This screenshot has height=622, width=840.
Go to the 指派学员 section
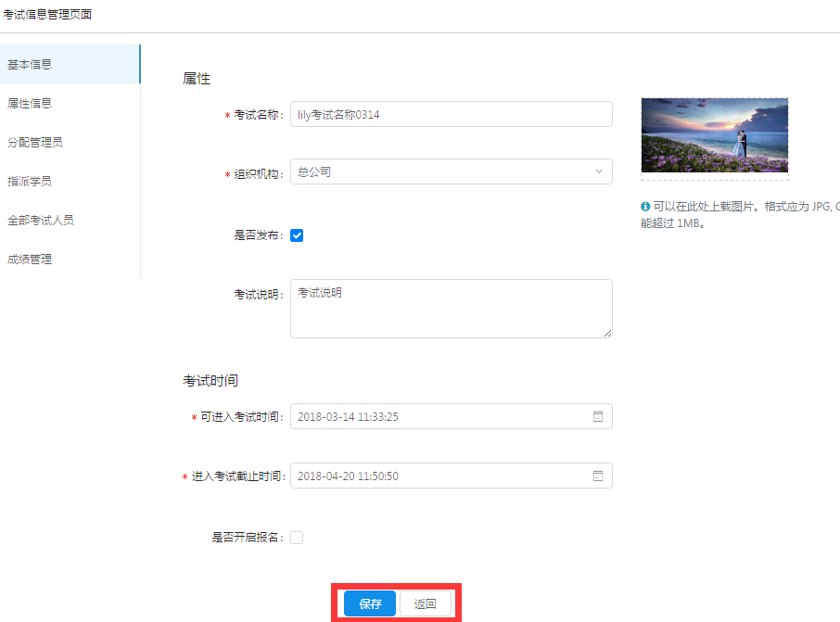point(30,182)
